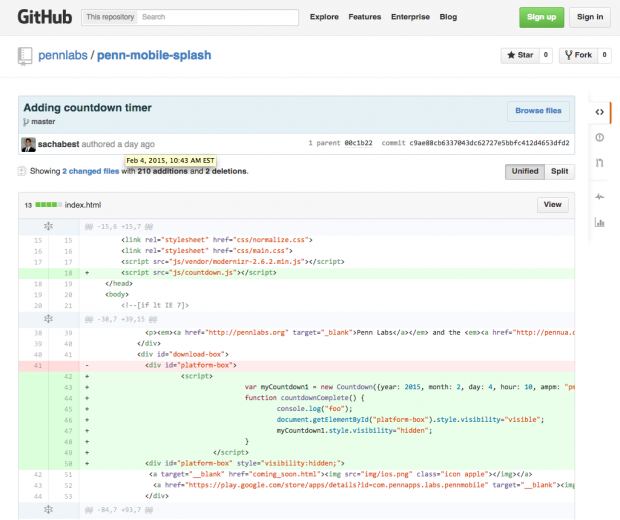Open the Enterprise menu item

point(410,17)
